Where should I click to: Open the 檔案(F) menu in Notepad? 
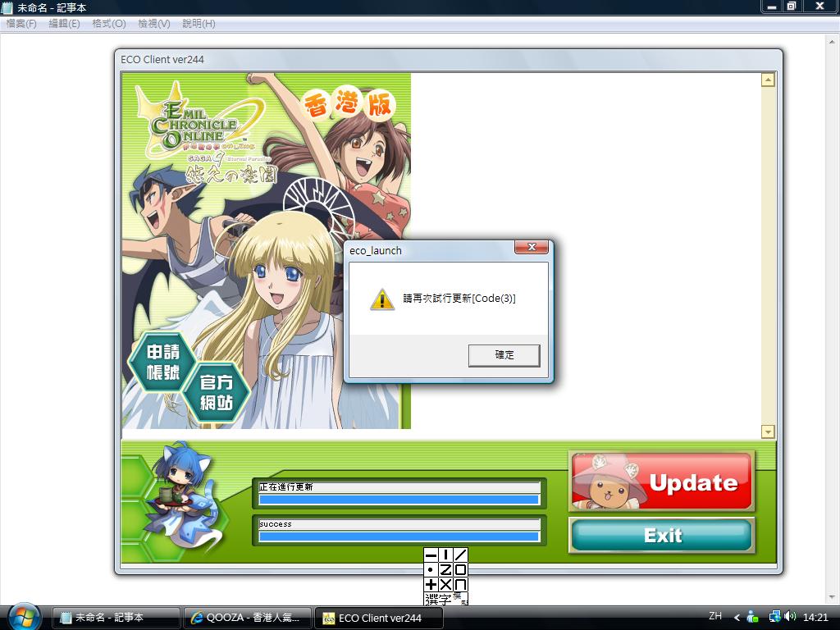(x=21, y=24)
